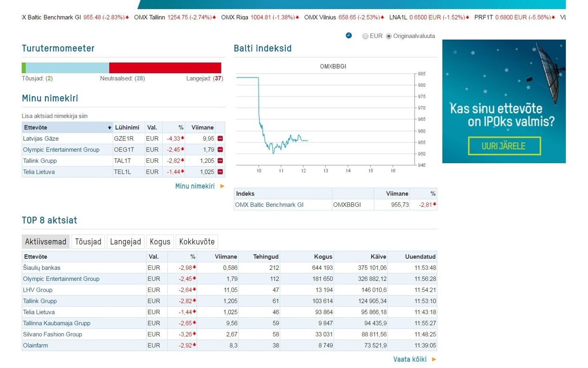Screen dimensions: 588x368
Task: Click OMX Tallinn in the ticker bar
Action: [175, 17]
